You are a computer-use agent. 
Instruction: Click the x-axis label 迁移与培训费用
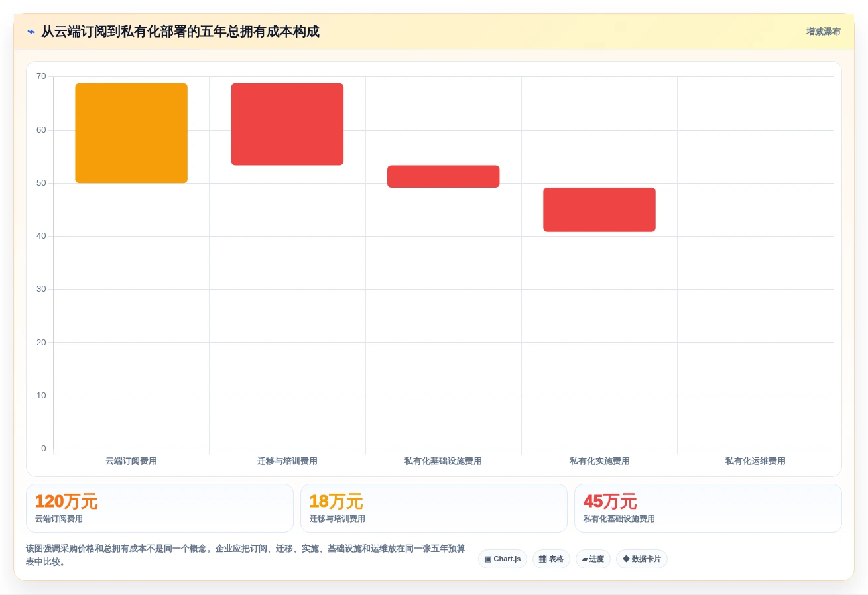point(287,461)
